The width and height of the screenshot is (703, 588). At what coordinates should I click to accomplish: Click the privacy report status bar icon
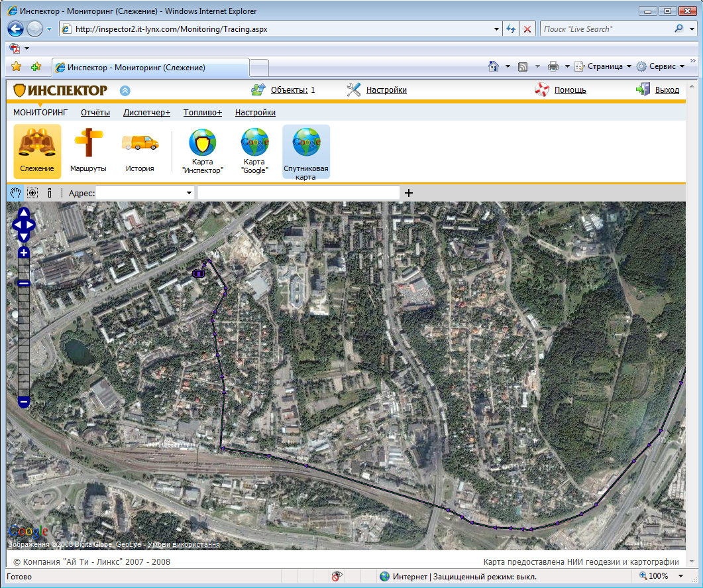pyautogui.click(x=337, y=577)
